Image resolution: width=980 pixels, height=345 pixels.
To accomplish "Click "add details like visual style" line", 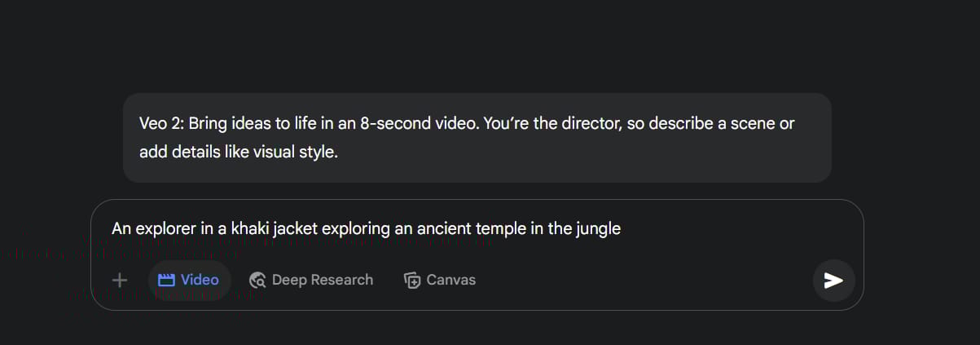I will pyautogui.click(x=238, y=152).
